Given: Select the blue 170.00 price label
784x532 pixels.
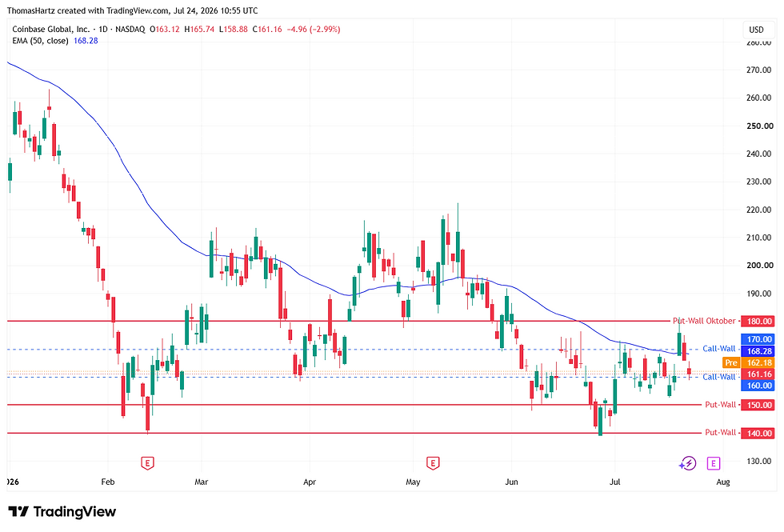Looking at the screenshot, I should click(759, 339).
